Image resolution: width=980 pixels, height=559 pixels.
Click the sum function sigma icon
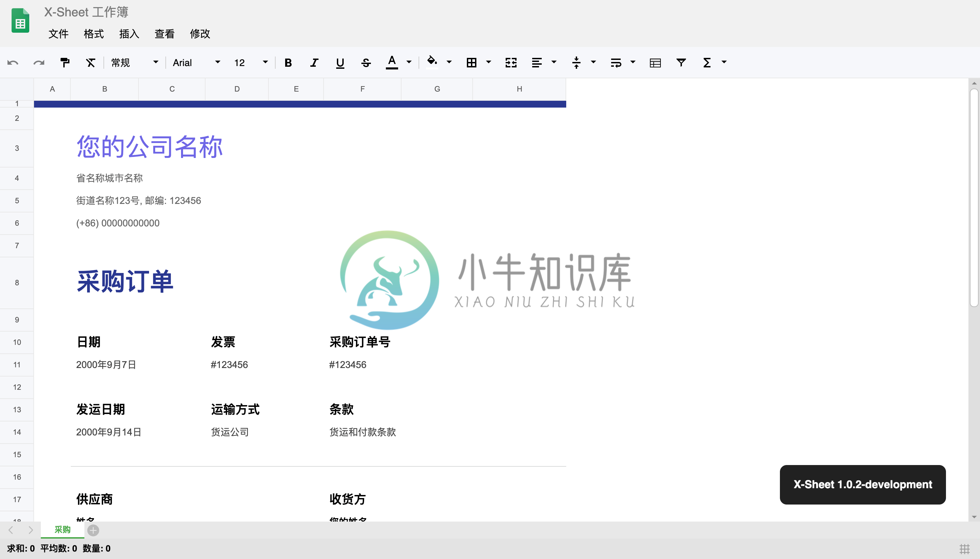pos(707,63)
